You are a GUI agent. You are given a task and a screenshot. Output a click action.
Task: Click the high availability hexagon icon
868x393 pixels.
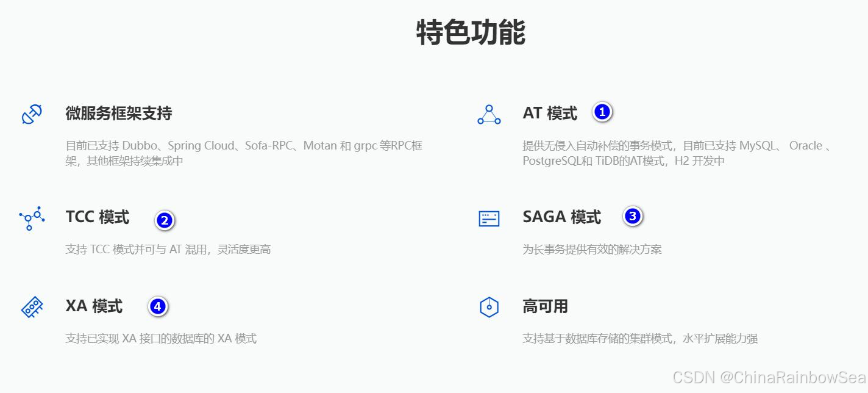pos(489,307)
